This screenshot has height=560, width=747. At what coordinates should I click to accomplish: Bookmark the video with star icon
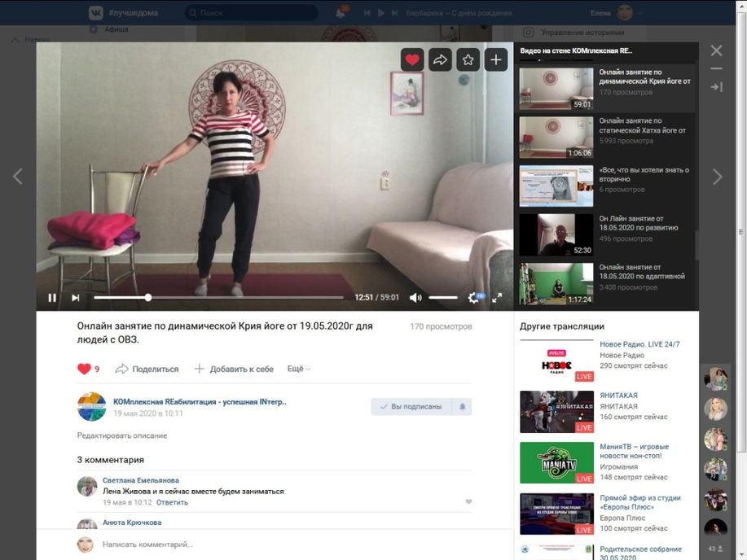[468, 59]
